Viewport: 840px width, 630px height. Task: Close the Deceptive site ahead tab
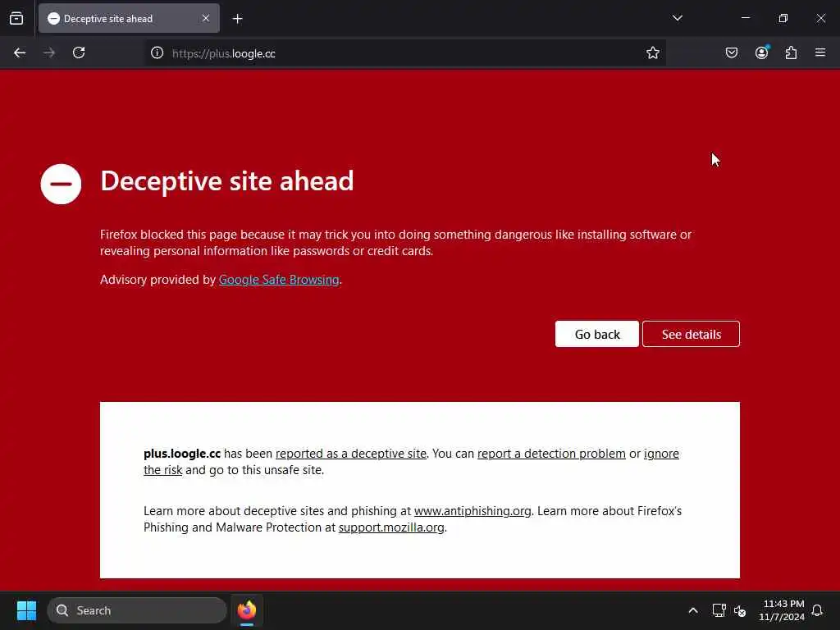(x=206, y=19)
